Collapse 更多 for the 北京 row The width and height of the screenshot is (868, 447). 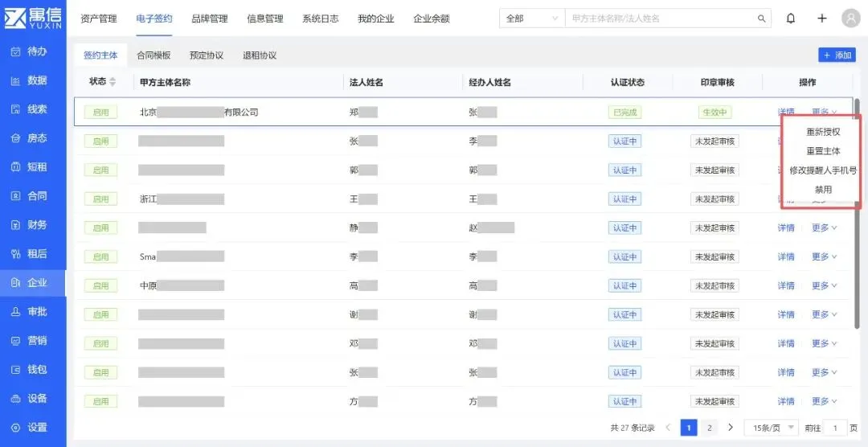[x=825, y=112]
